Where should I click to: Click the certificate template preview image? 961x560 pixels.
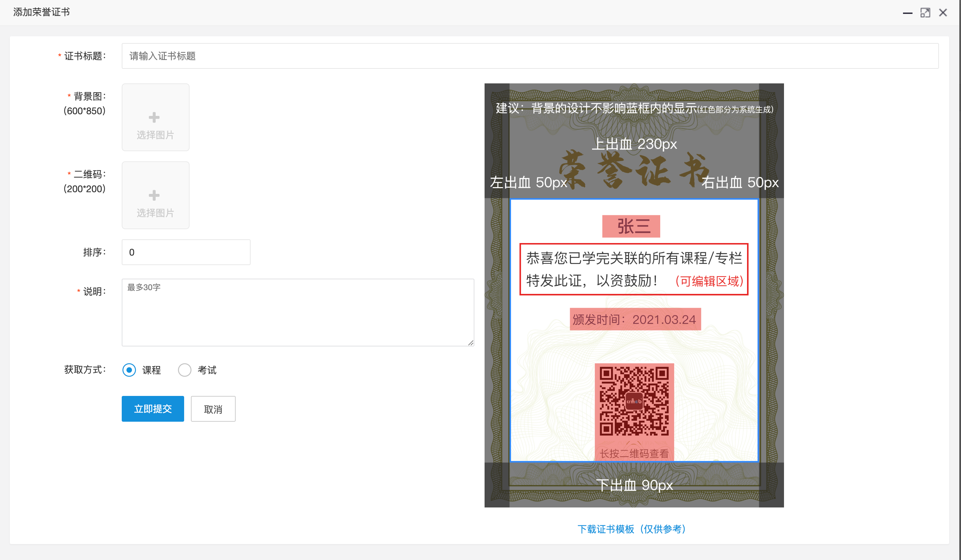pyautogui.click(x=634, y=296)
